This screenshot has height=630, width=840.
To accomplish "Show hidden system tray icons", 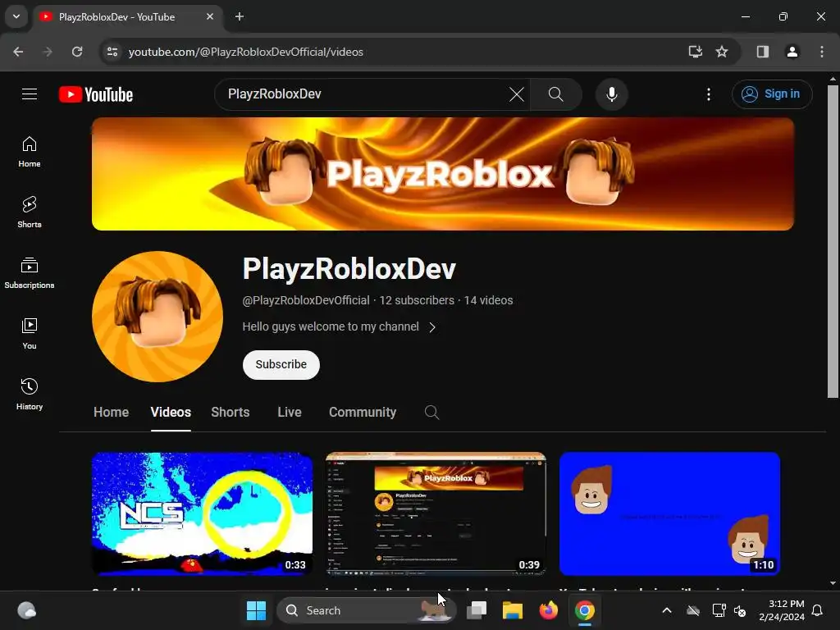I will tap(666, 610).
